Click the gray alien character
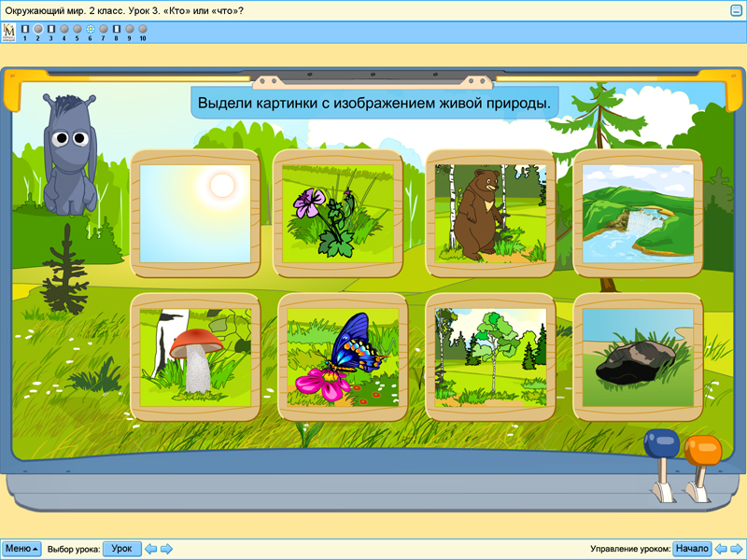This screenshot has width=747, height=560. click(x=70, y=154)
